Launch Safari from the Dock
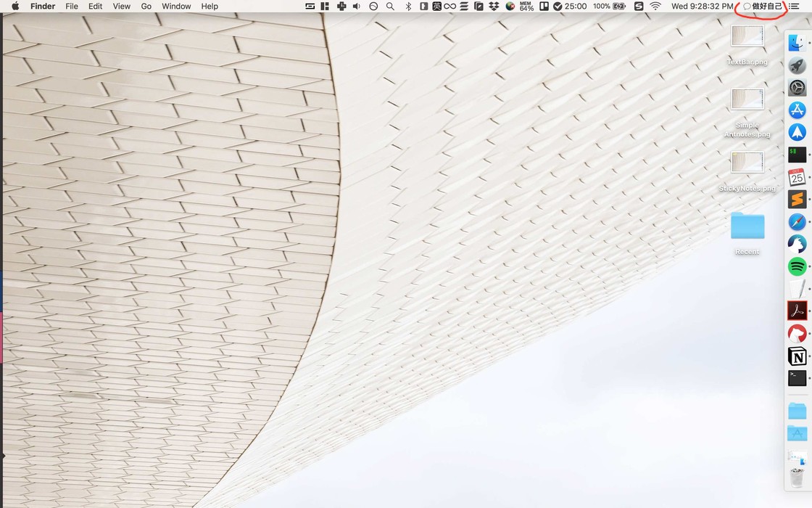The image size is (812, 508). point(797,222)
